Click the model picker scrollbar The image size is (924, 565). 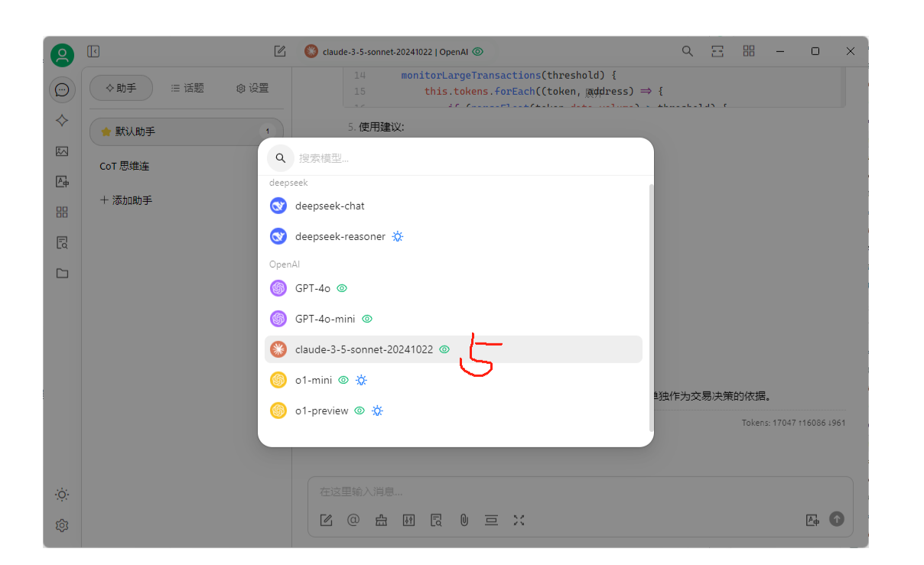pyautogui.click(x=651, y=308)
